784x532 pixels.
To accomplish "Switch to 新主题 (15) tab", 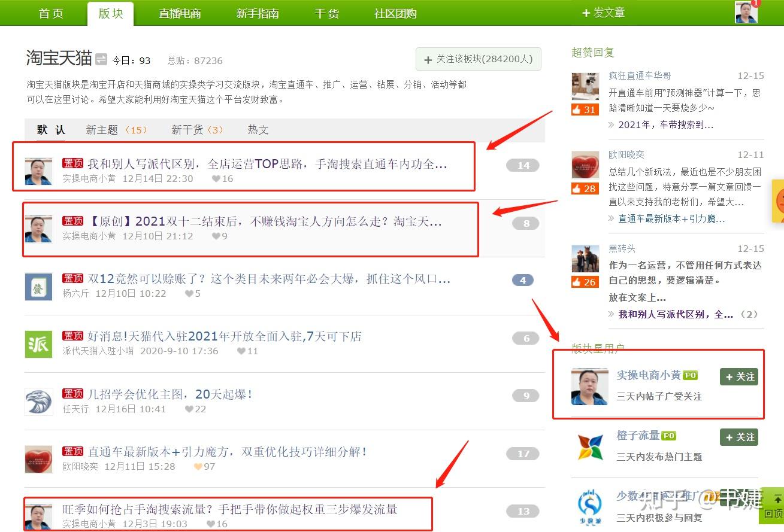I will [116, 130].
